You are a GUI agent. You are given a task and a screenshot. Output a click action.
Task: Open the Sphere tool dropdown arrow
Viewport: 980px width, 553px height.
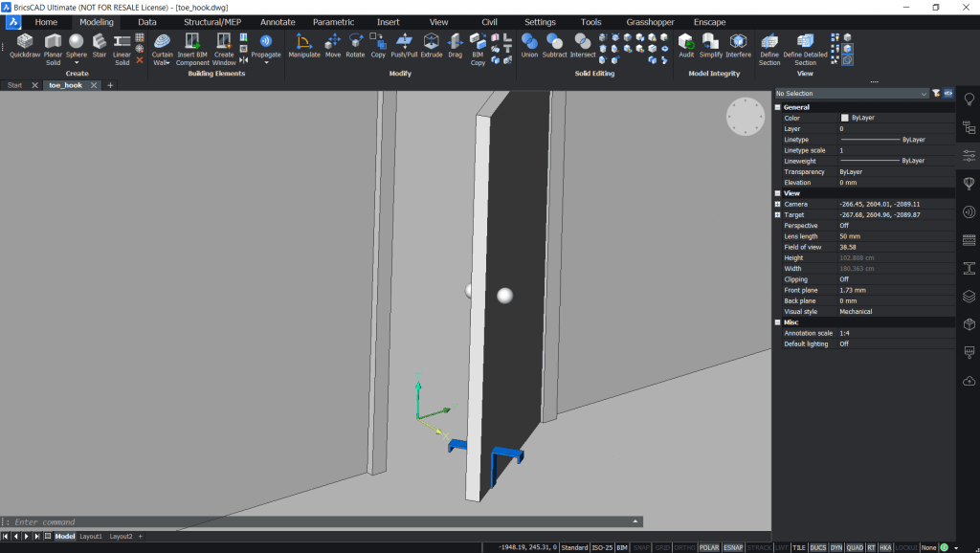pyautogui.click(x=76, y=61)
